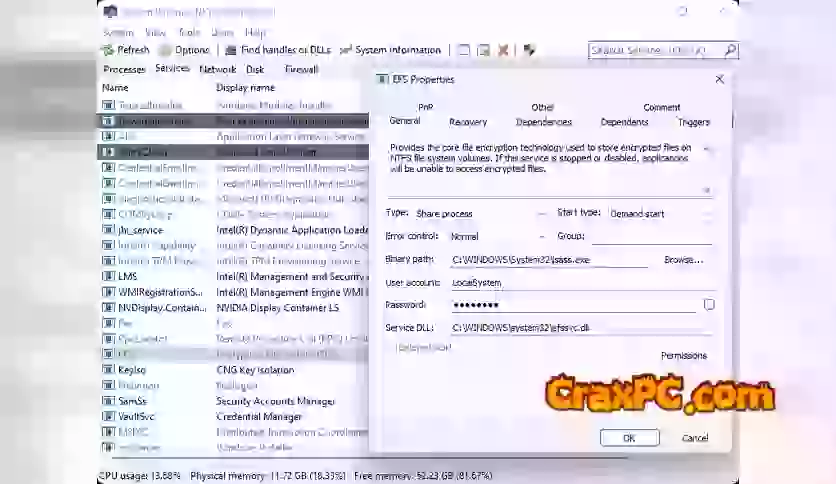Click the KeyIso service row icon
Image resolution: width=836 pixels, height=484 pixels.
tap(108, 369)
